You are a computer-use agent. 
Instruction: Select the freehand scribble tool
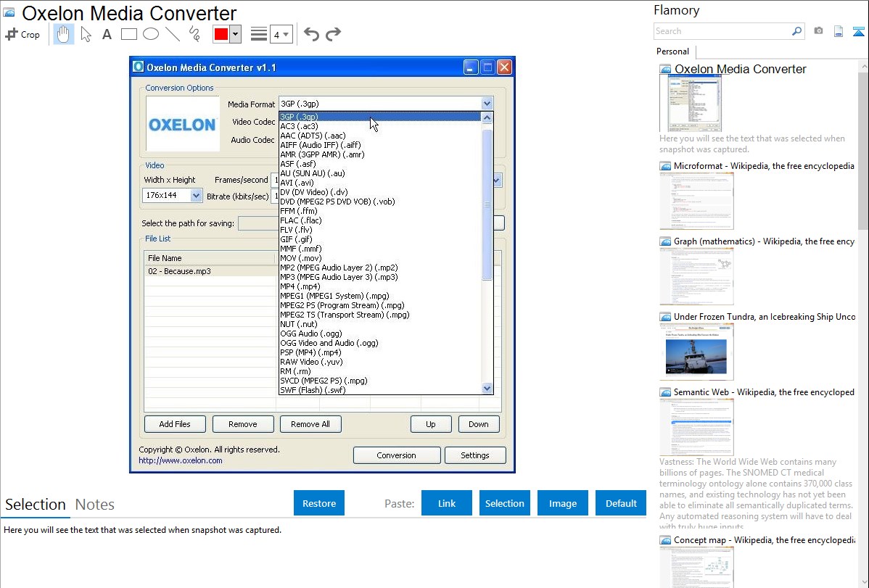point(194,34)
